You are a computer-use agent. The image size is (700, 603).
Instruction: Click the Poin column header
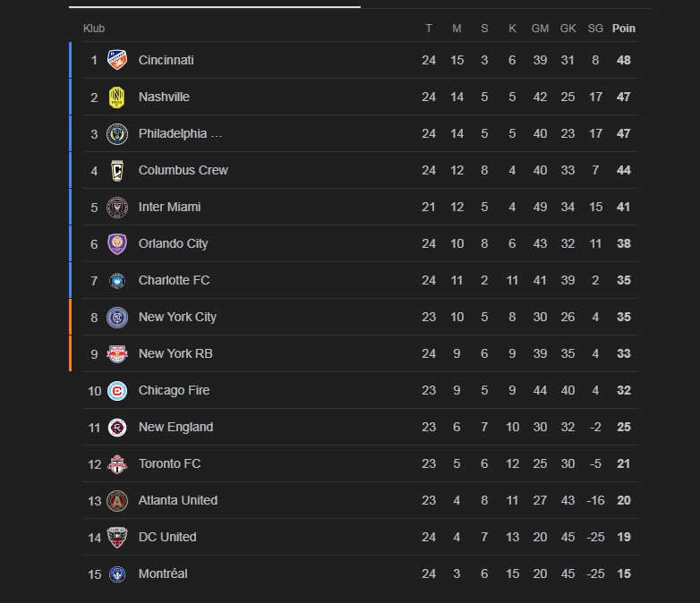(623, 29)
